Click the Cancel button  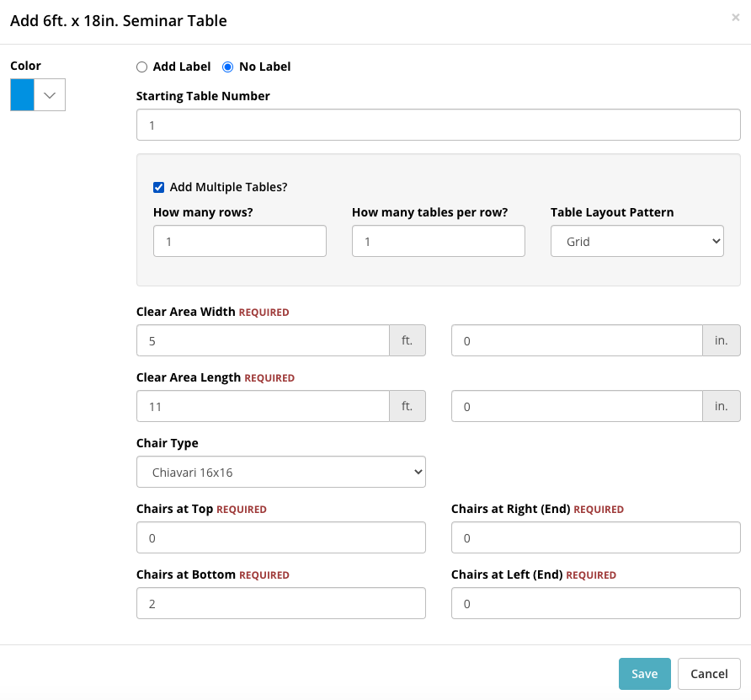click(x=709, y=674)
